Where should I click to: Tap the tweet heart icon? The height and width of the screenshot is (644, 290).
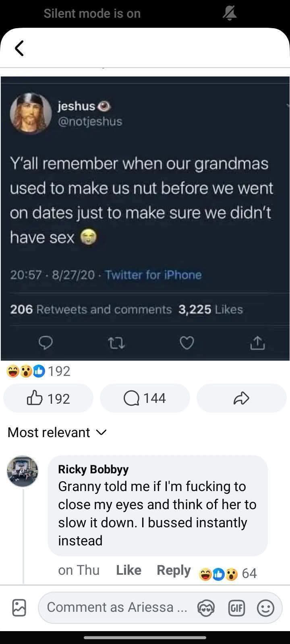pos(187,343)
